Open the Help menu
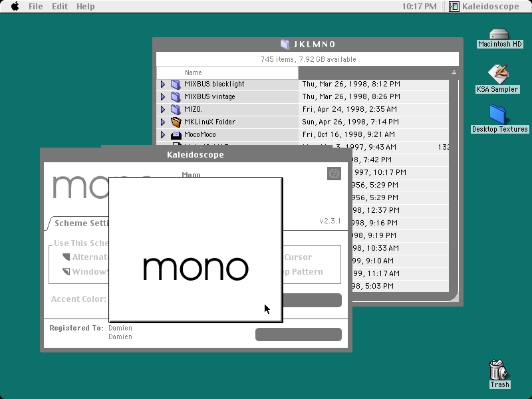 click(x=85, y=7)
